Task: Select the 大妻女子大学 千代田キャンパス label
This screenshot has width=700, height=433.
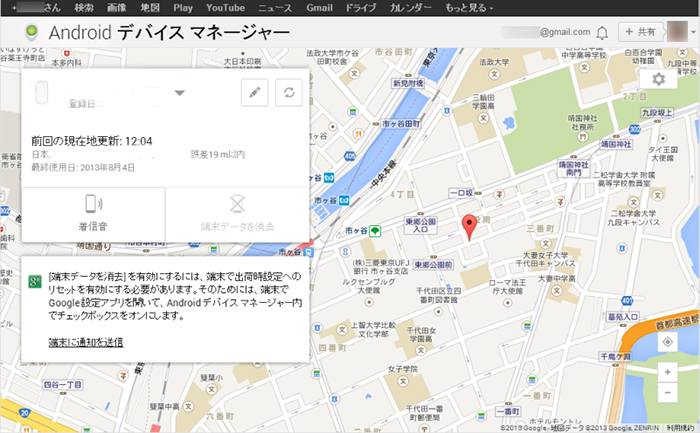Action: [x=545, y=259]
